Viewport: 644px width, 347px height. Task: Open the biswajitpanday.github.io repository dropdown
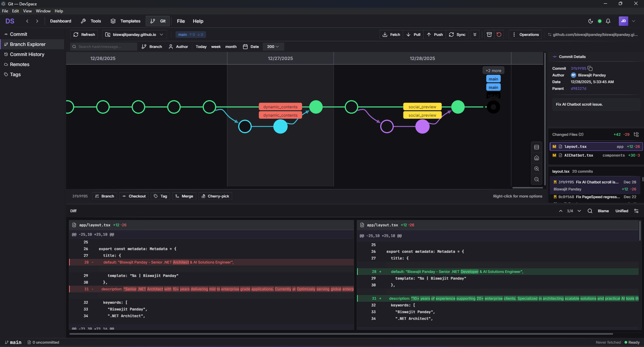134,35
